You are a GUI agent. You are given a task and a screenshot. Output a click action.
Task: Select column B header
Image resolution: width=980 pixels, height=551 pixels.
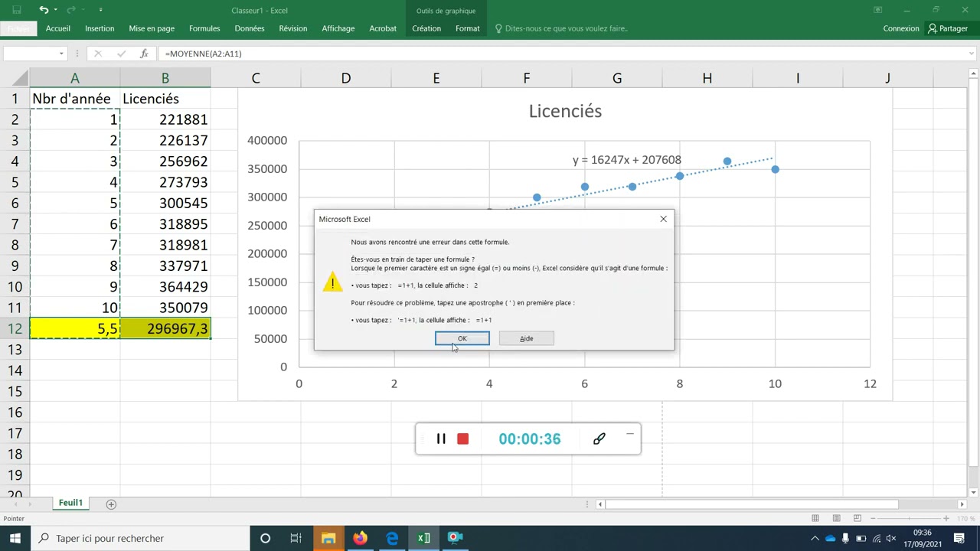(165, 78)
